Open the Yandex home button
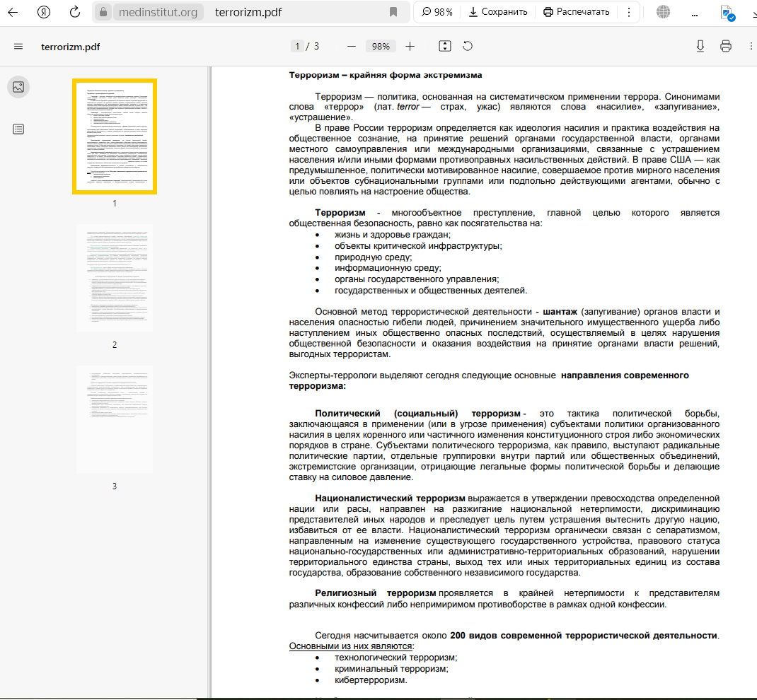The width and height of the screenshot is (757, 700). 44,12
